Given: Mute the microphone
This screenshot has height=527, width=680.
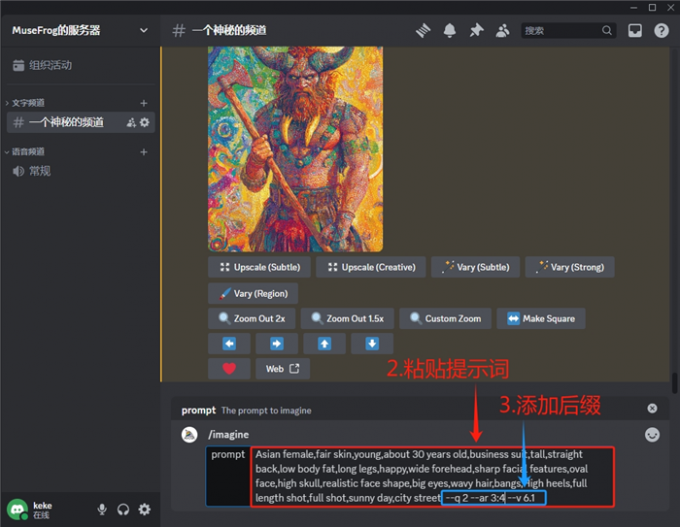Looking at the screenshot, I should 102,509.
